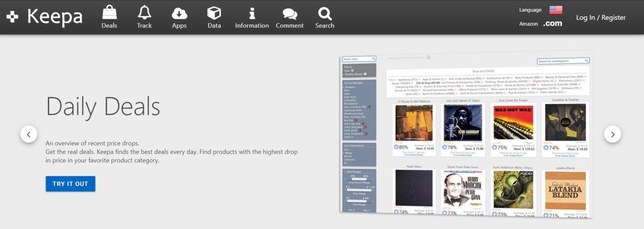Click "Show all (319105)" in preview
Screen dimensions: 644x229
pyautogui.click(x=483, y=71)
